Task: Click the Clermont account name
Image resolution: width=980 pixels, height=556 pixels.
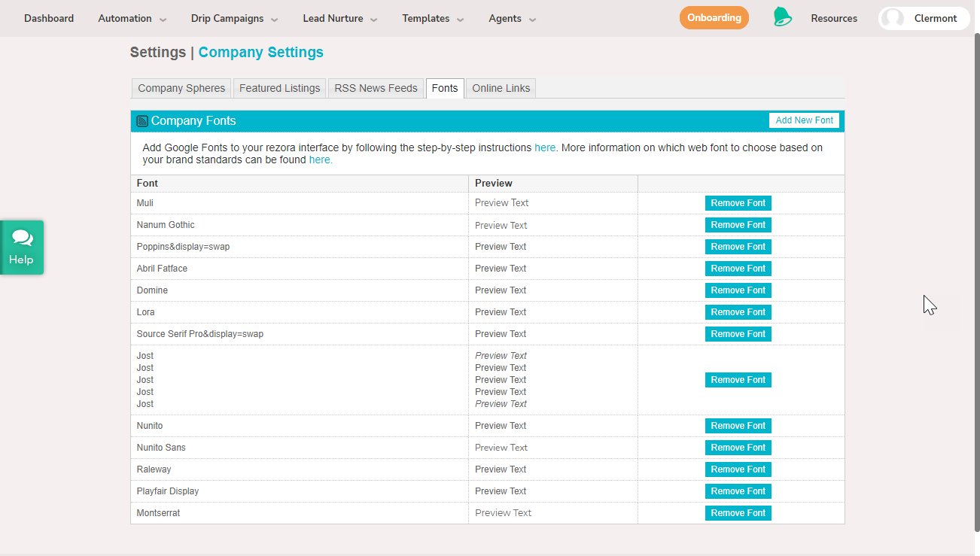Action: click(936, 18)
